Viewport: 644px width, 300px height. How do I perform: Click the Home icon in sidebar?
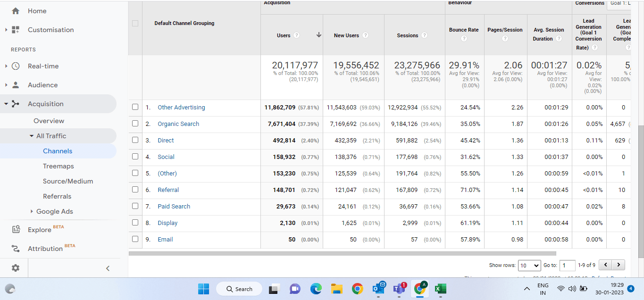[x=16, y=11]
